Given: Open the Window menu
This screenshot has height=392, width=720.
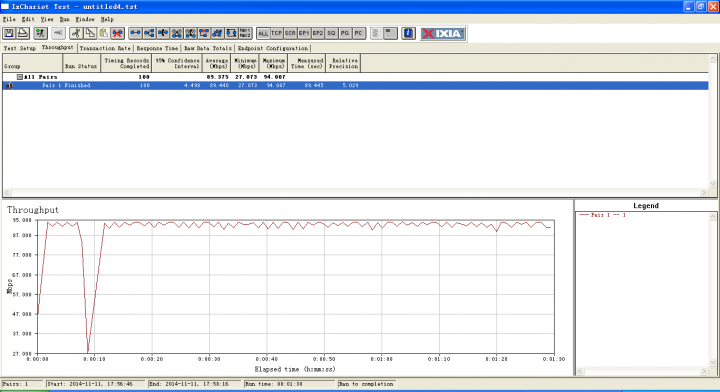Looking at the screenshot, I should point(85,19).
